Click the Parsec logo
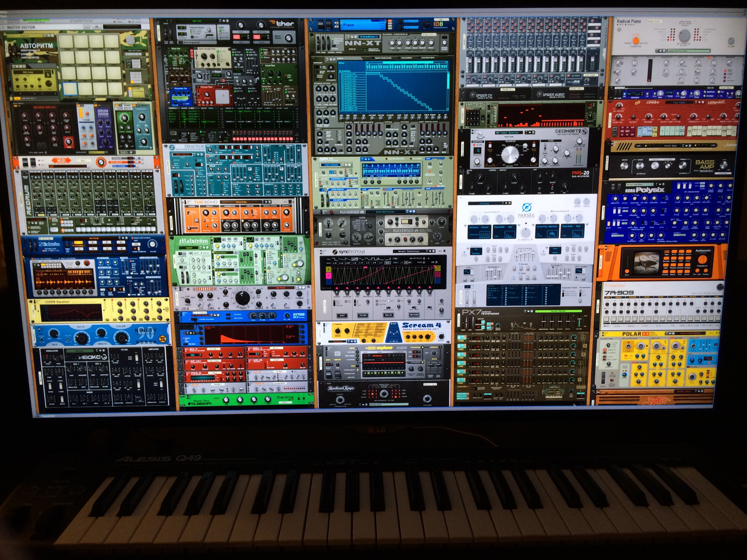The height and width of the screenshot is (560, 747). 526,211
